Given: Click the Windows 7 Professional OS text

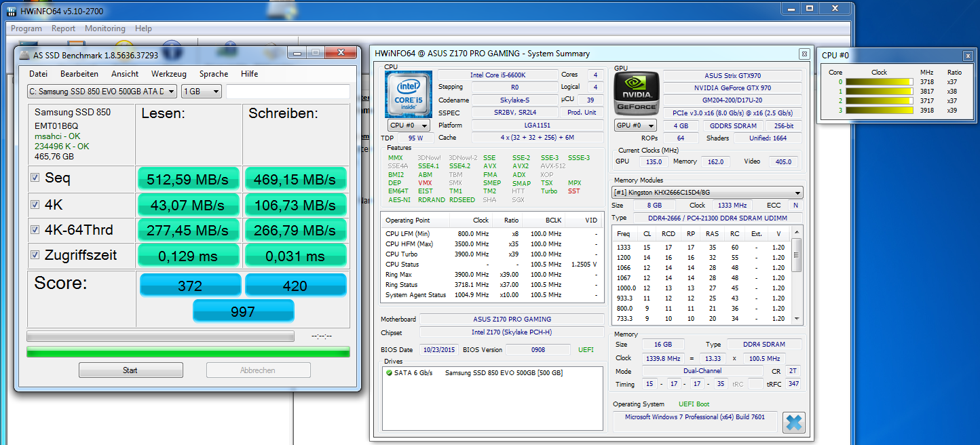Looking at the screenshot, I should (695, 417).
